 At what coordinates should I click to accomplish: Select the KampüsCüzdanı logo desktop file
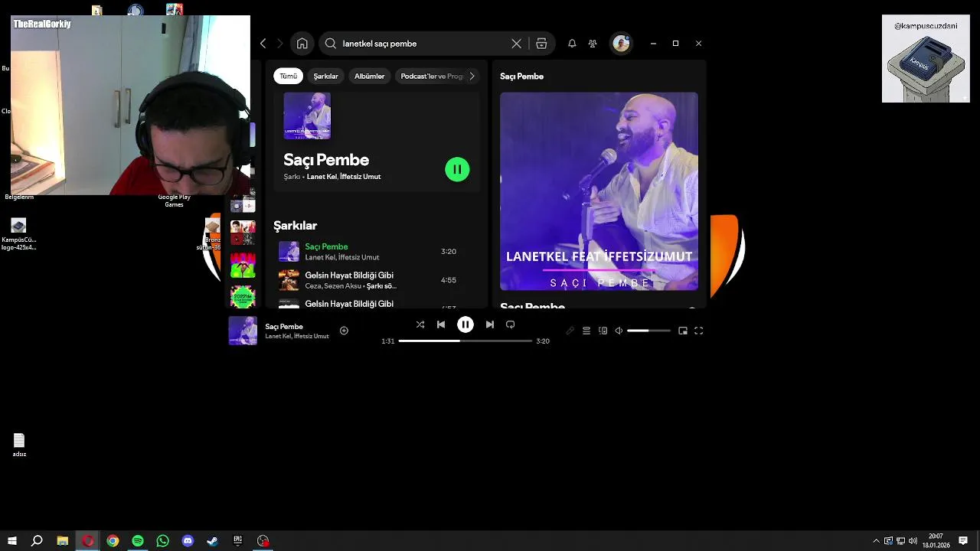pyautogui.click(x=19, y=234)
